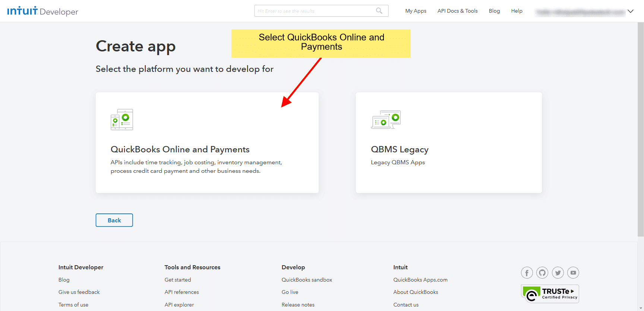Click the QBMS Legacy platform icon
Image resolution: width=644 pixels, height=311 pixels.
386,120
